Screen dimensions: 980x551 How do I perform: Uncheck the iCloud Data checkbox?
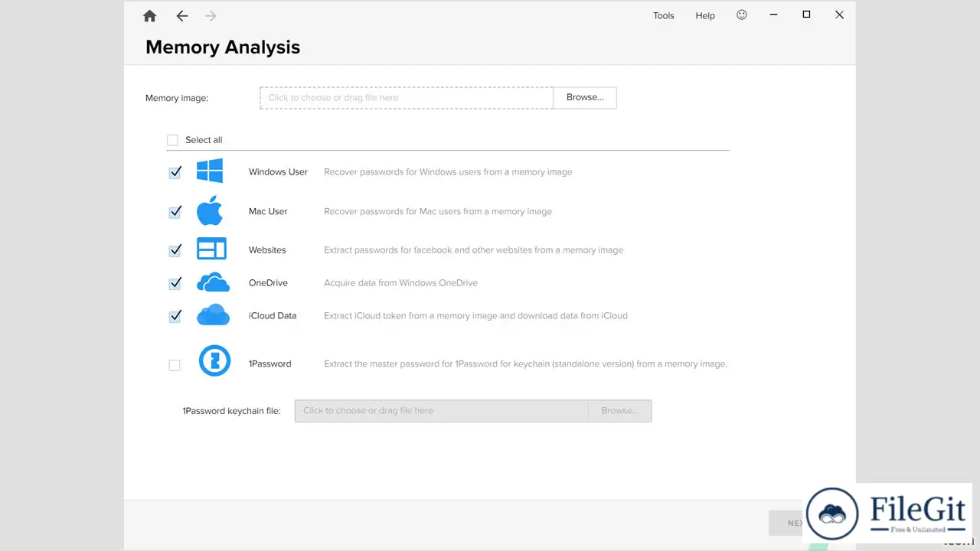[175, 316]
